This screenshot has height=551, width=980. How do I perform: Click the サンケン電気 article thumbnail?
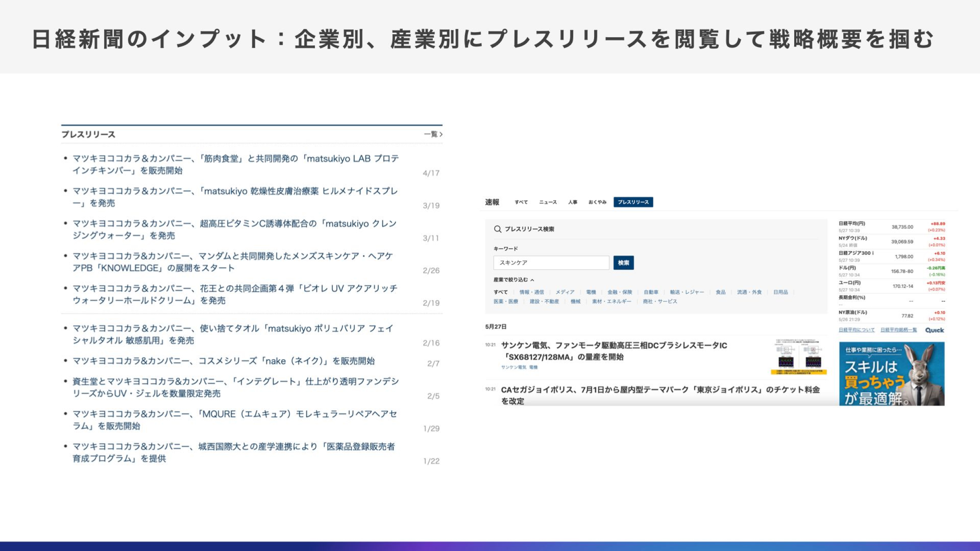click(x=798, y=356)
